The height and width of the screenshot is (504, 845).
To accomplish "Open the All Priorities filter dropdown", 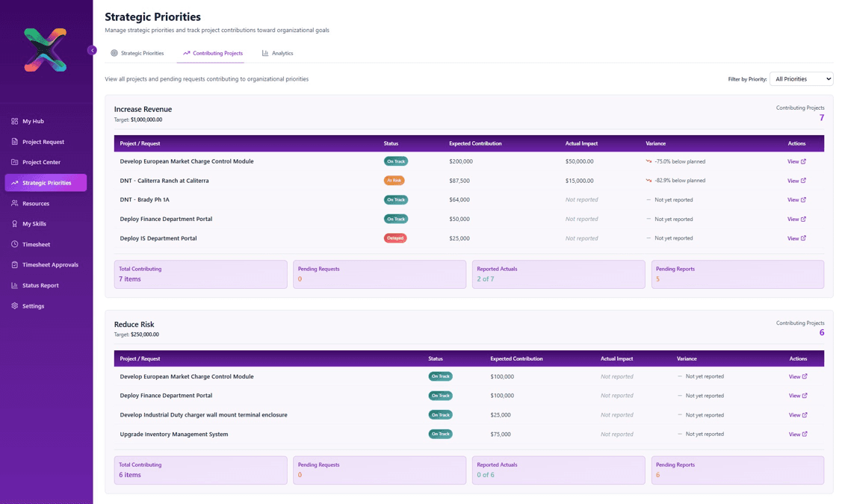I will pyautogui.click(x=801, y=78).
